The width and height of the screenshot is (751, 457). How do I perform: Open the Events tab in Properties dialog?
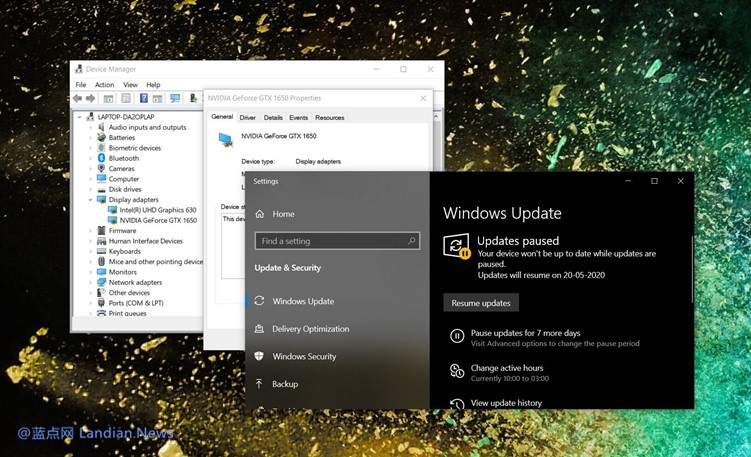(298, 117)
